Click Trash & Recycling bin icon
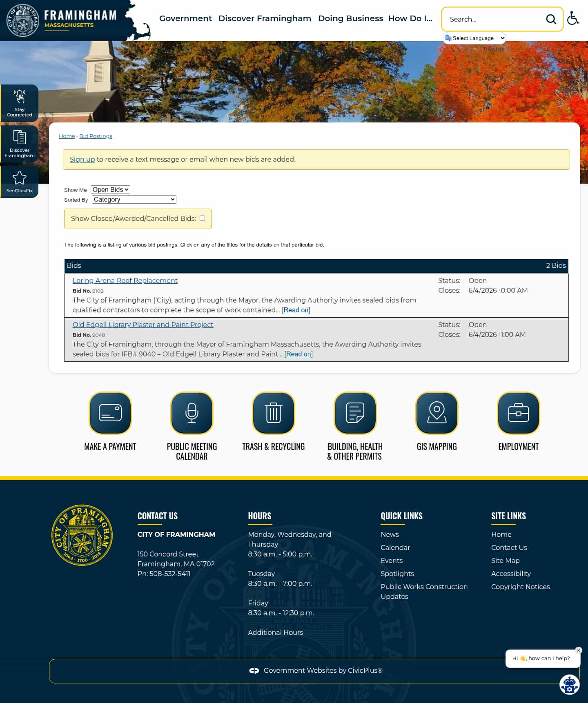 [274, 413]
